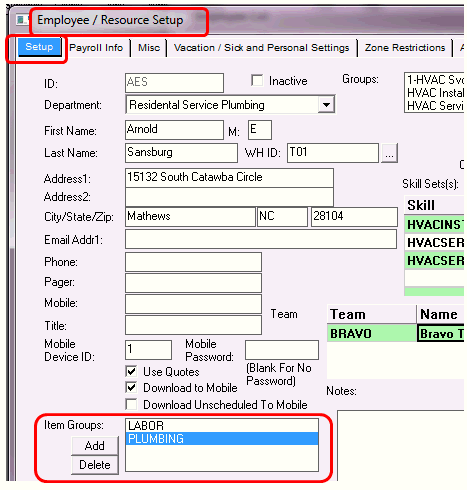Open the Misc tab
This screenshot has height=490, width=467.
coord(149,48)
